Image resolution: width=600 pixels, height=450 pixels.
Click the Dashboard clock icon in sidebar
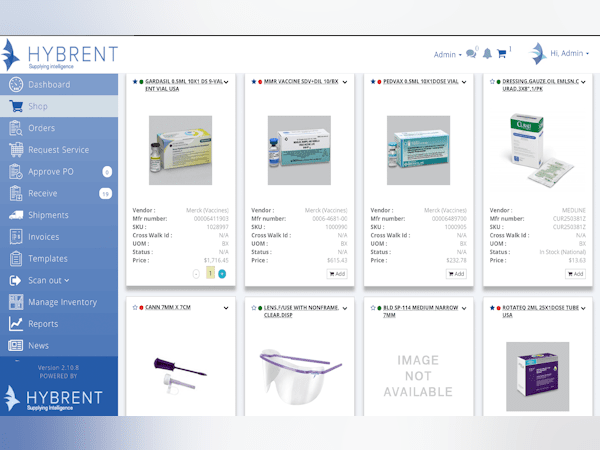tap(15, 85)
